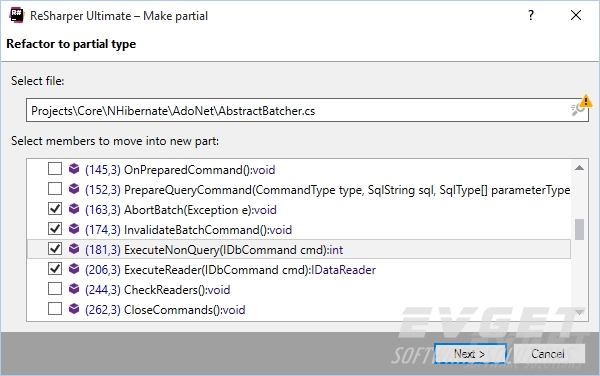This screenshot has width=600, height=376.
Task: Click the member list scrollbar thumb
Action: click(579, 229)
